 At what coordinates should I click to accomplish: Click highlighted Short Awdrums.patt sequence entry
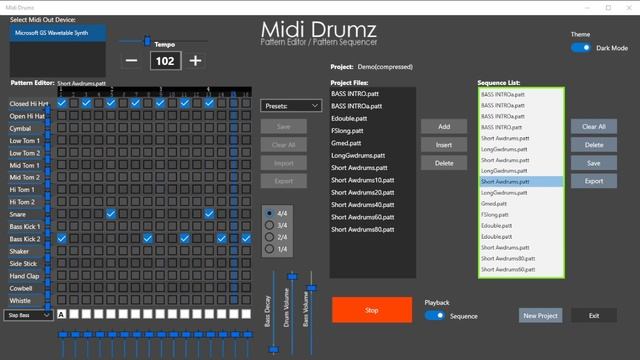click(x=521, y=182)
